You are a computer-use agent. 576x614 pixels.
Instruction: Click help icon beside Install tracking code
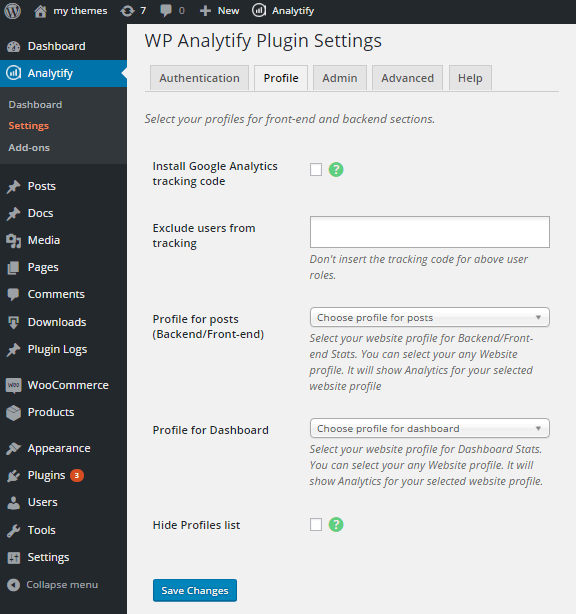click(336, 170)
